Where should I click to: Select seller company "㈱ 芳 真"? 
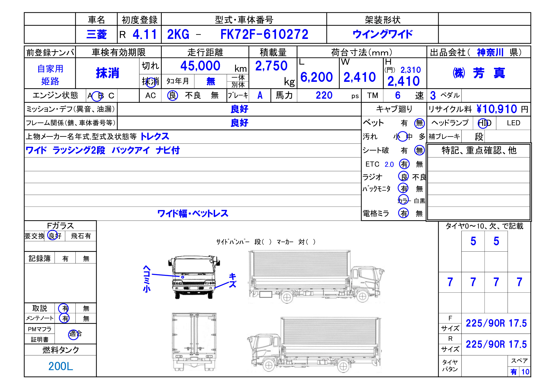pos(479,73)
